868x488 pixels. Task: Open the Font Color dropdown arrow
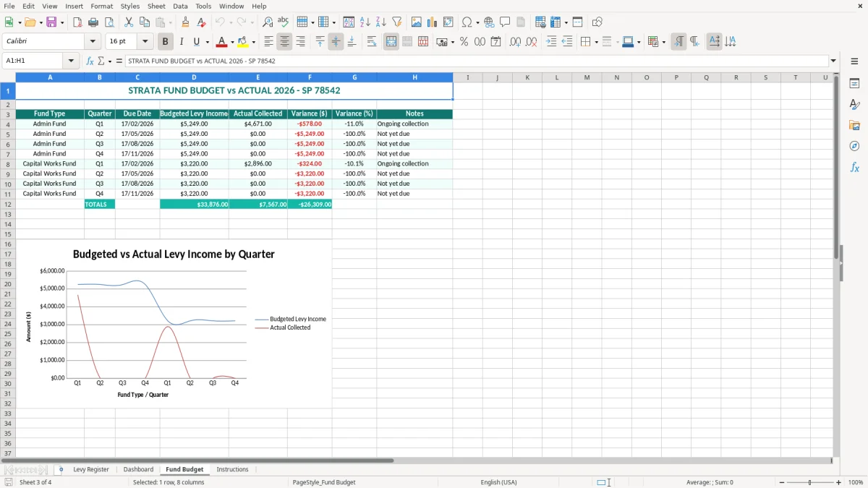(x=232, y=42)
